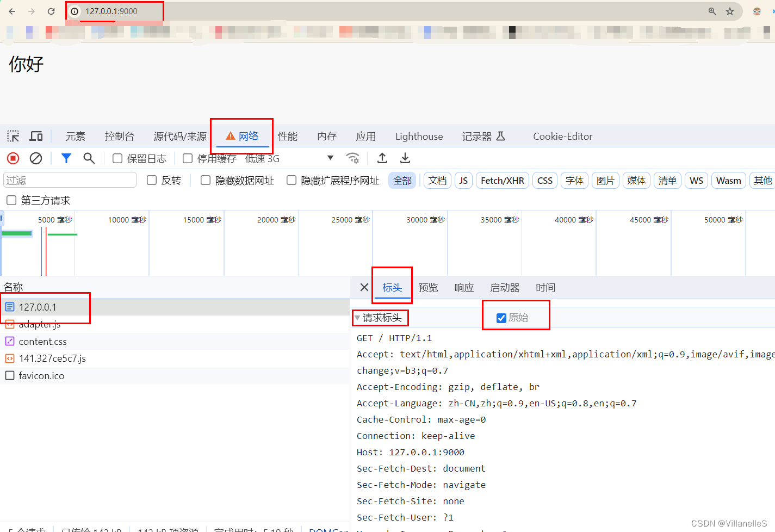This screenshot has height=532, width=775.
Task: Open the 低速 3G throttling dropdown
Action: pyautogui.click(x=289, y=158)
